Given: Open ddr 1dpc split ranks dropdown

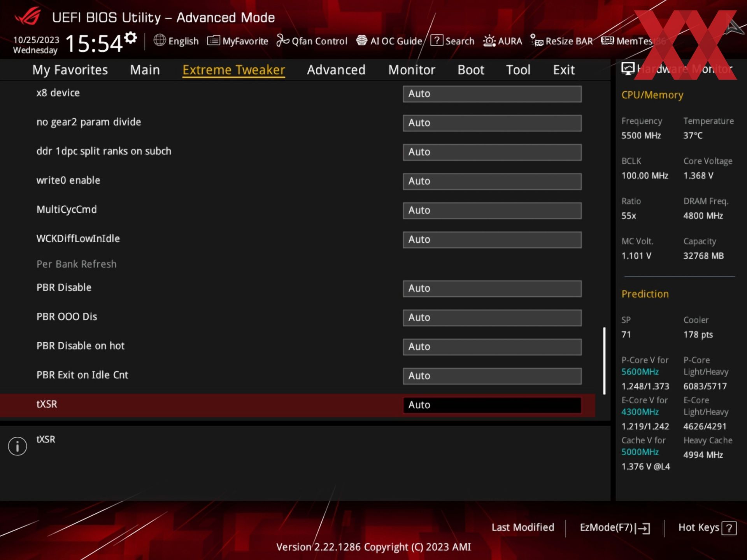Looking at the screenshot, I should [492, 152].
